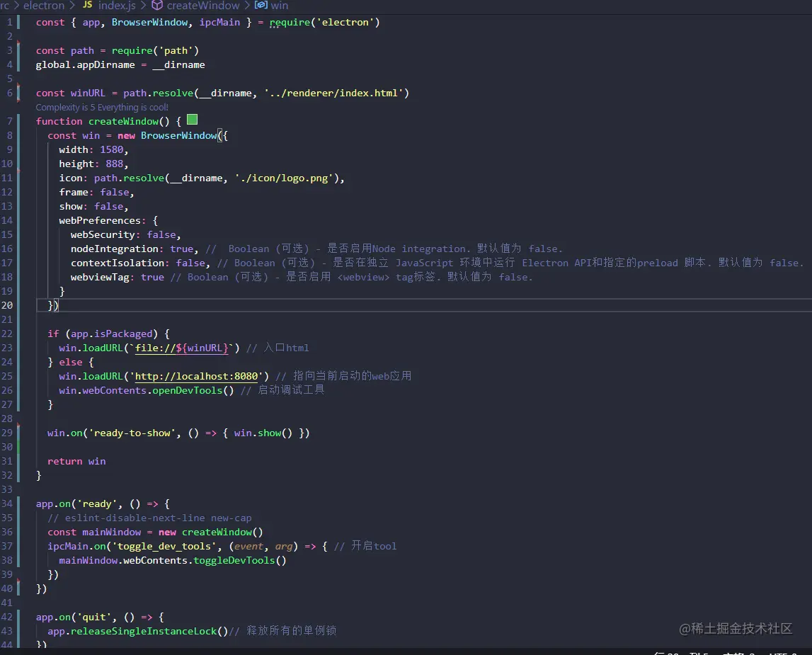Click the 'electron' string on line 1

[345, 22]
